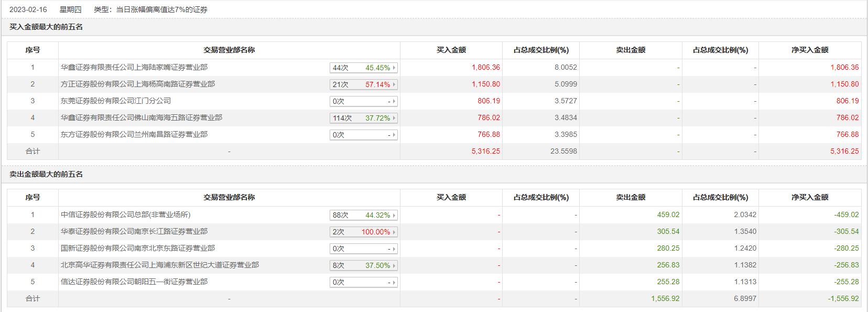
Task: Select the ratio value 5.0999
Action: pyautogui.click(x=566, y=84)
